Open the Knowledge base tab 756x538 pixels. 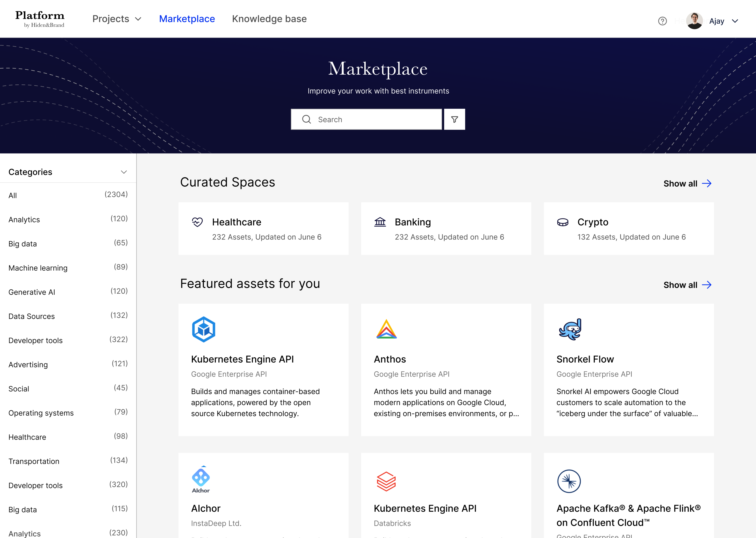(269, 19)
